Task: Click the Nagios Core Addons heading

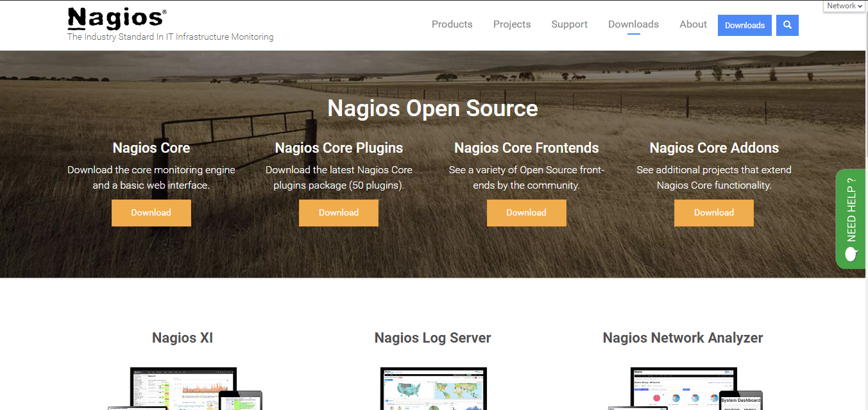Action: pyautogui.click(x=714, y=148)
